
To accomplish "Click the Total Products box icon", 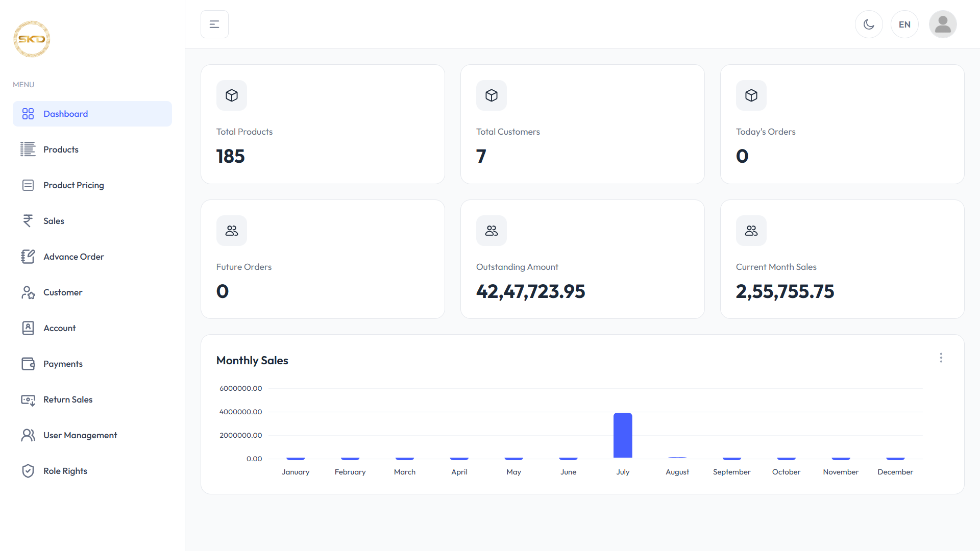I will pos(232,95).
